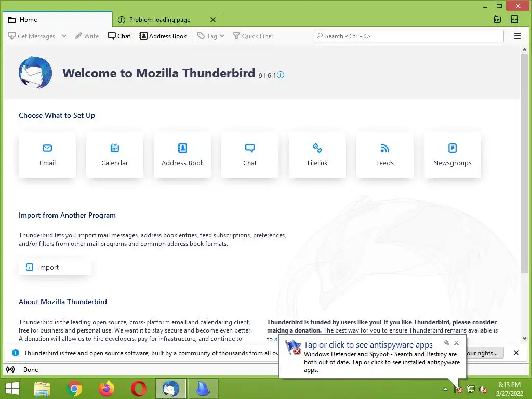
Task: Switch to Problem loading page tab
Action: pyautogui.click(x=159, y=20)
